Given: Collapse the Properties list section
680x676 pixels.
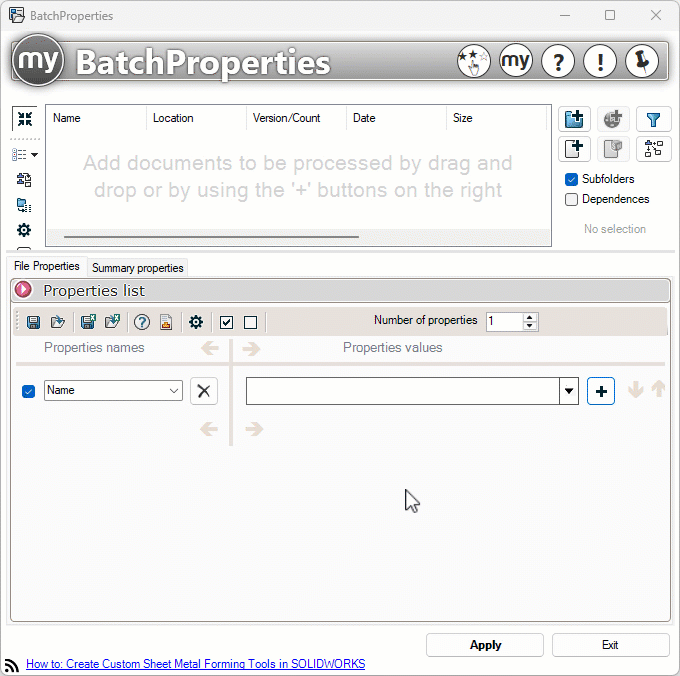Looking at the screenshot, I should pos(24,290).
